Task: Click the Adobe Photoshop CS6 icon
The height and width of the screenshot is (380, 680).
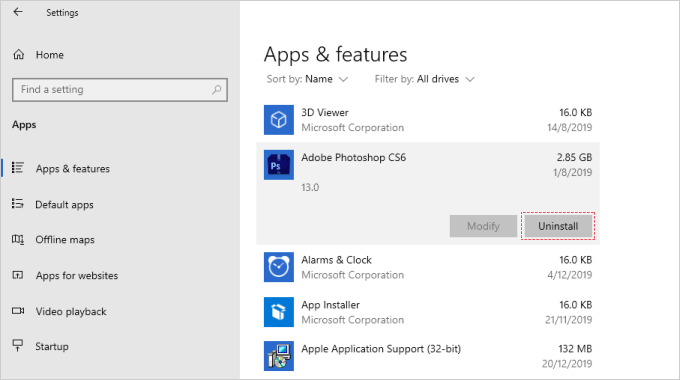Action: click(279, 165)
